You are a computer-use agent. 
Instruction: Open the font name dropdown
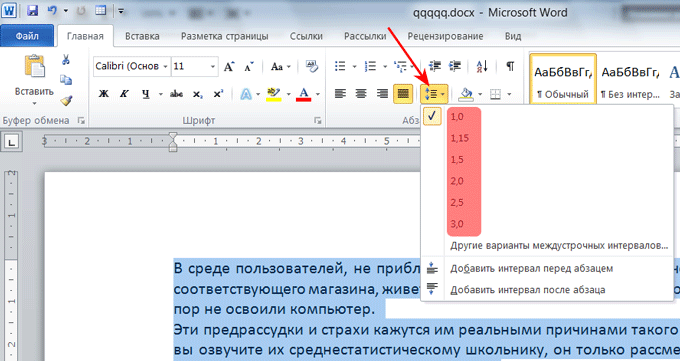click(165, 67)
